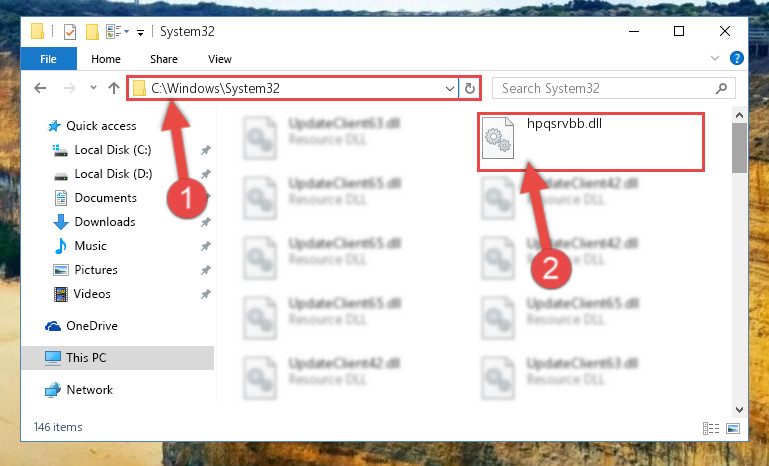Click the Search System32 input field

click(606, 88)
